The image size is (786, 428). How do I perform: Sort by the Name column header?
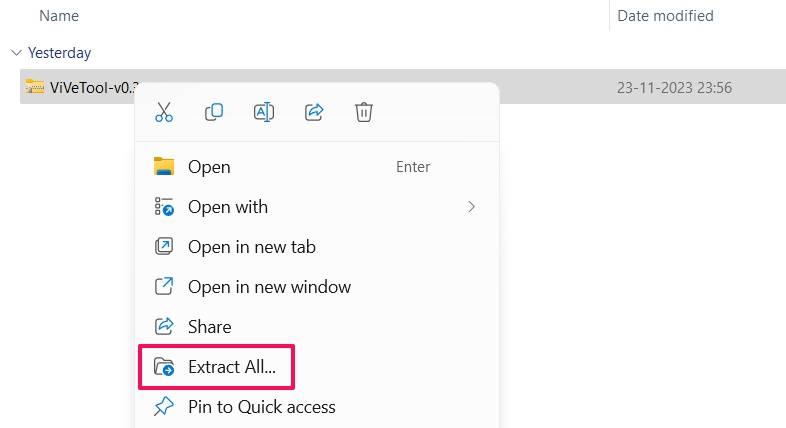(x=59, y=16)
